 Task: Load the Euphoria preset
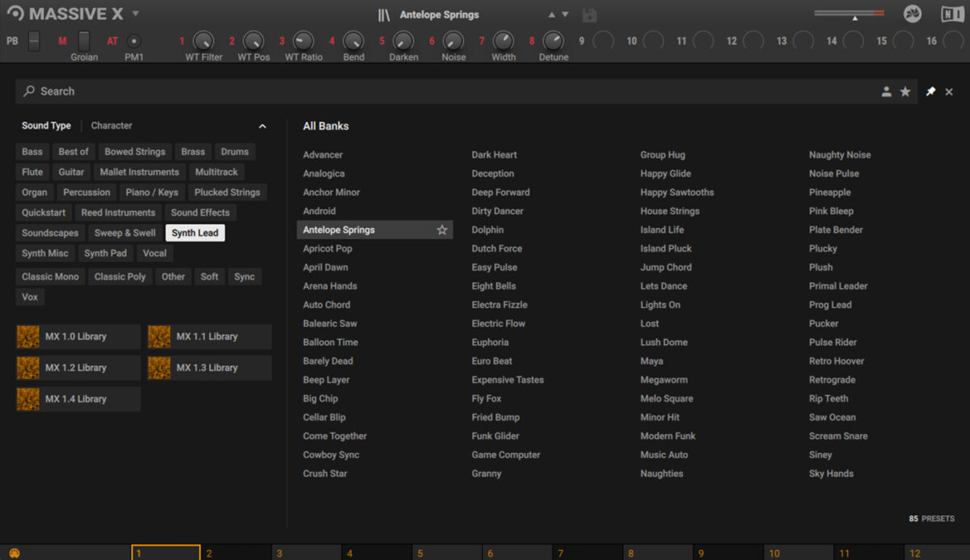490,343
